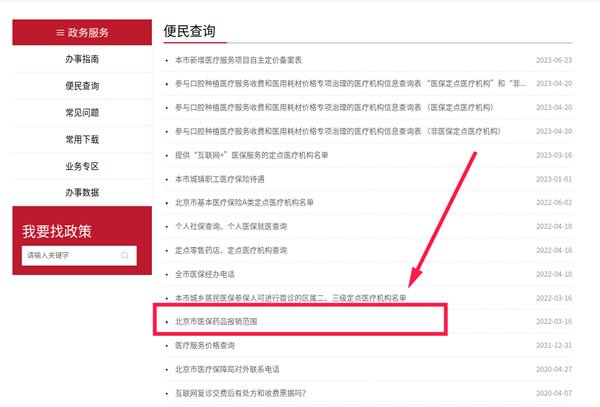Open 个人社保查询、个人医保就医查询 link

click(x=231, y=226)
